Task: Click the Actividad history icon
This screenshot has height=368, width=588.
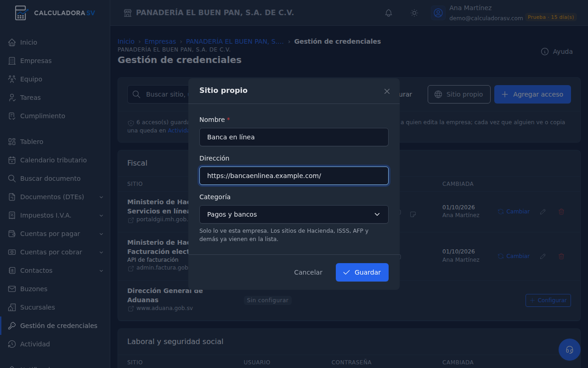Action: (12, 344)
